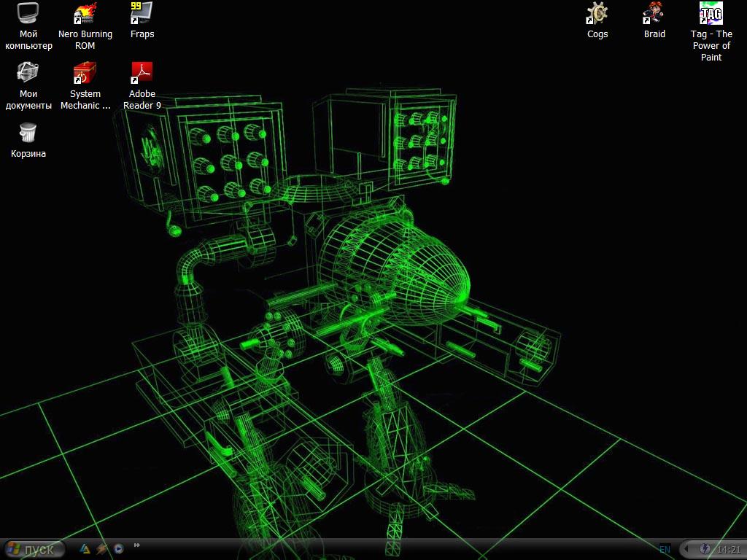
Task: Click the Корзина recycle bin icon
Action: click(28, 133)
